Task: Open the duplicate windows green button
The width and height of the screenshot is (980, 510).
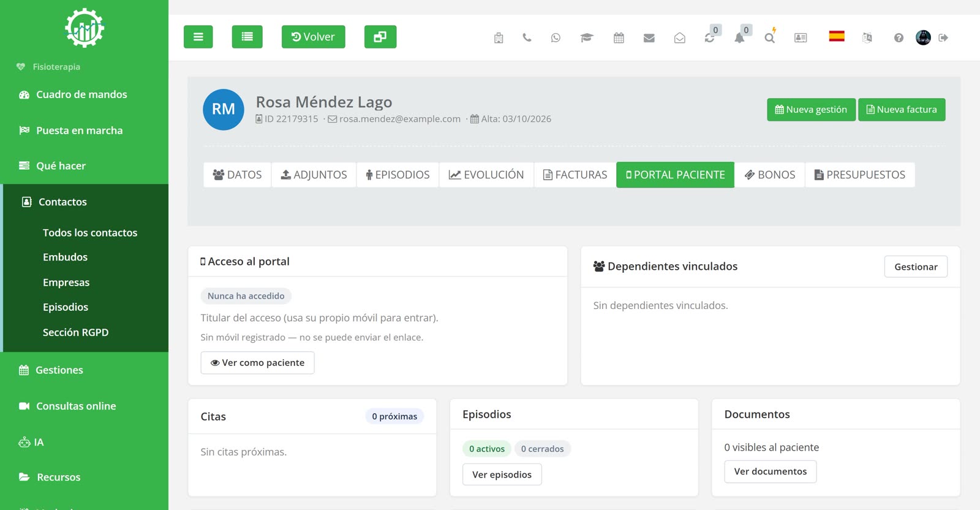Action: pos(380,37)
